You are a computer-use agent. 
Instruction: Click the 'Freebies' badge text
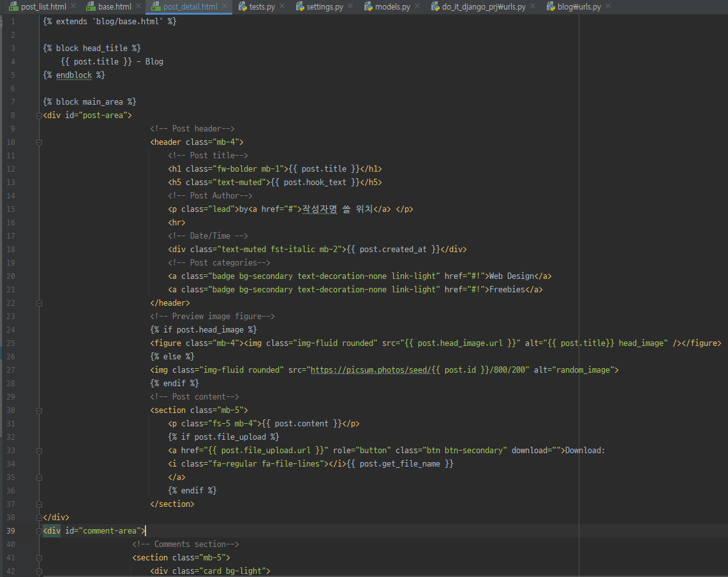pos(507,290)
